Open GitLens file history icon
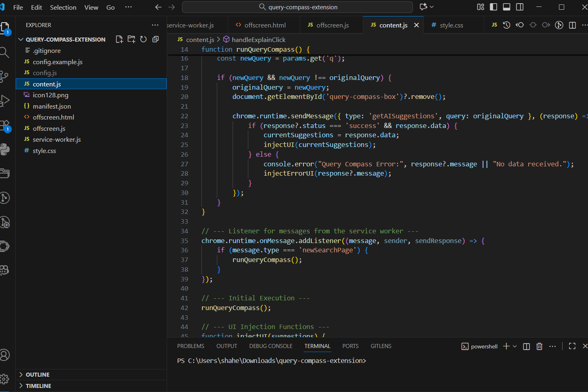 tap(506, 25)
